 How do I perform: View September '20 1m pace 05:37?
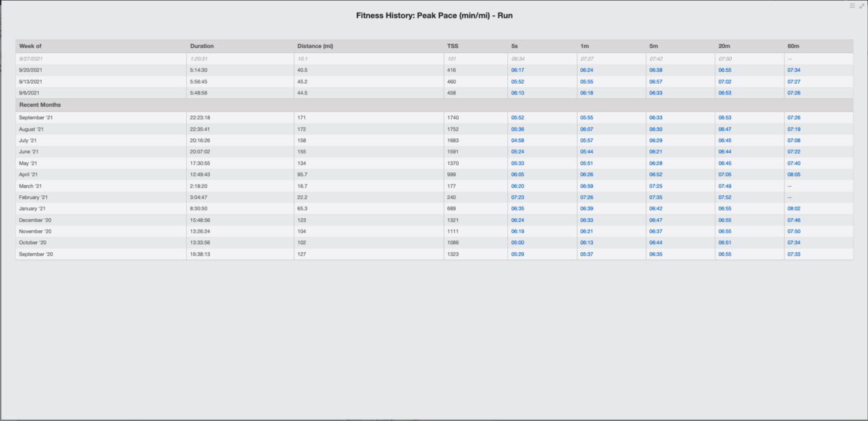click(587, 254)
